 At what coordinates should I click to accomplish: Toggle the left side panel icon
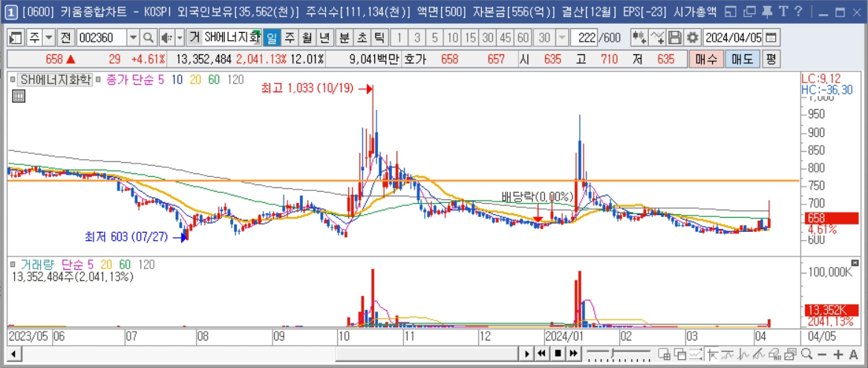16,38
